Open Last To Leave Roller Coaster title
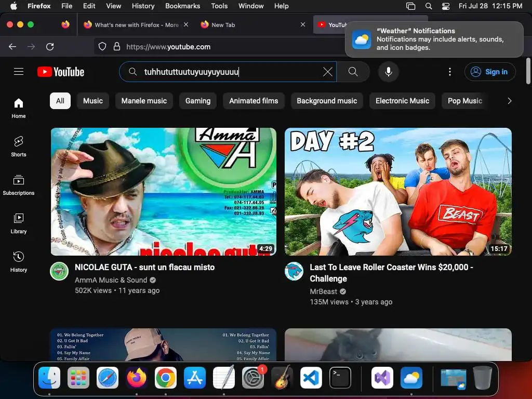The image size is (532, 399). [x=391, y=273]
